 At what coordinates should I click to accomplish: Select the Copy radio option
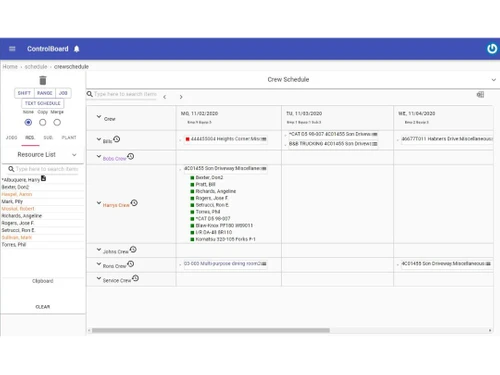pyautogui.click(x=43, y=122)
